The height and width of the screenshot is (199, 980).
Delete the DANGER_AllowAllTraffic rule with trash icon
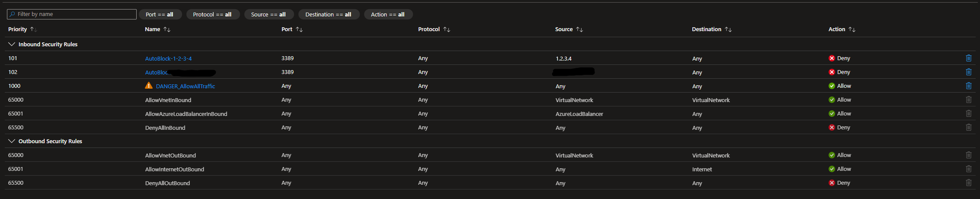coord(968,86)
